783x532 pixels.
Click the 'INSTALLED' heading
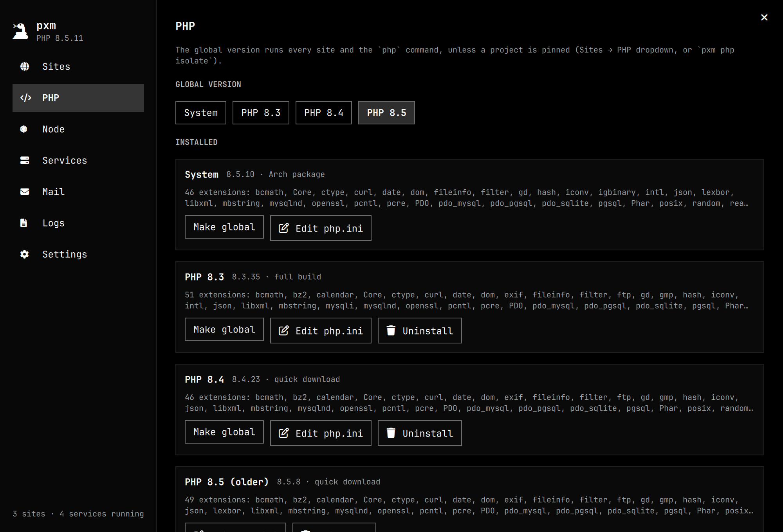coord(197,142)
